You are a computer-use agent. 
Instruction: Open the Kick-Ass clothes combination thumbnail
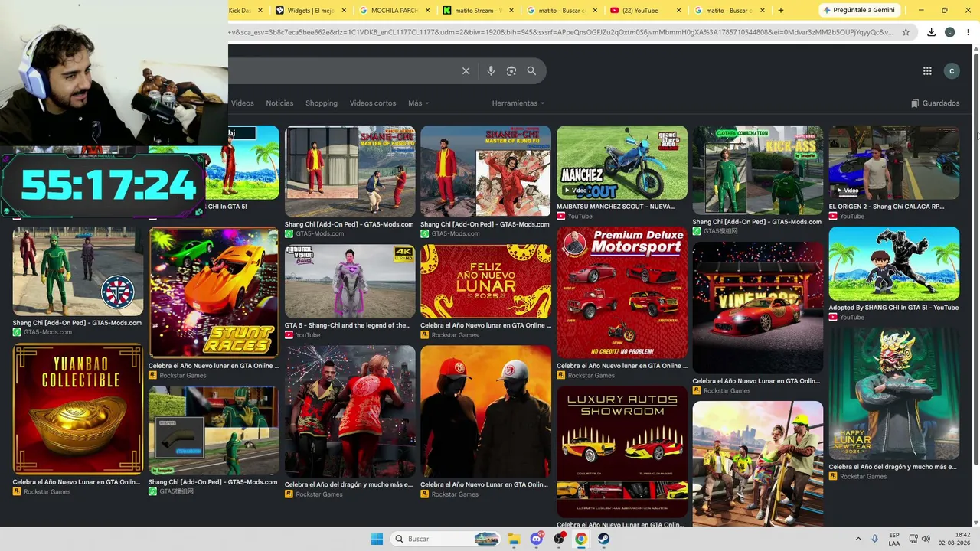point(758,170)
